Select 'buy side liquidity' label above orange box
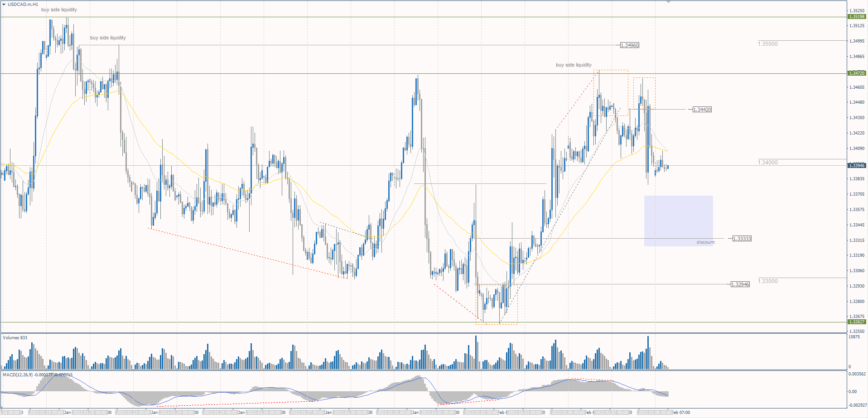868x418 pixels. coord(574,65)
